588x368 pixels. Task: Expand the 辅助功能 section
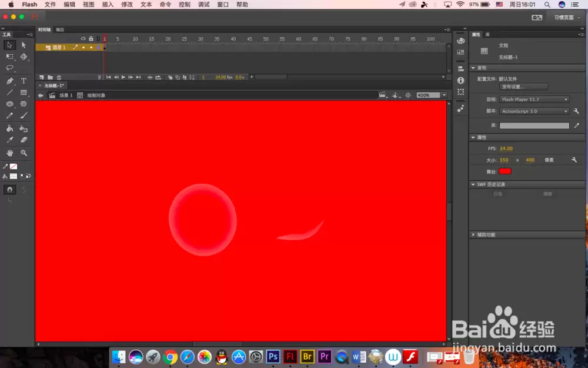[473, 235]
